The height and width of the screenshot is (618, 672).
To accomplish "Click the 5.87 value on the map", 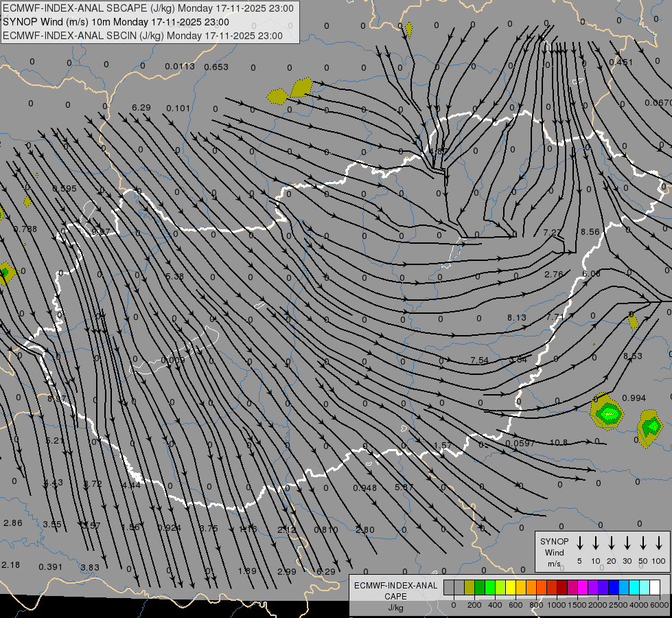I will [404, 487].
